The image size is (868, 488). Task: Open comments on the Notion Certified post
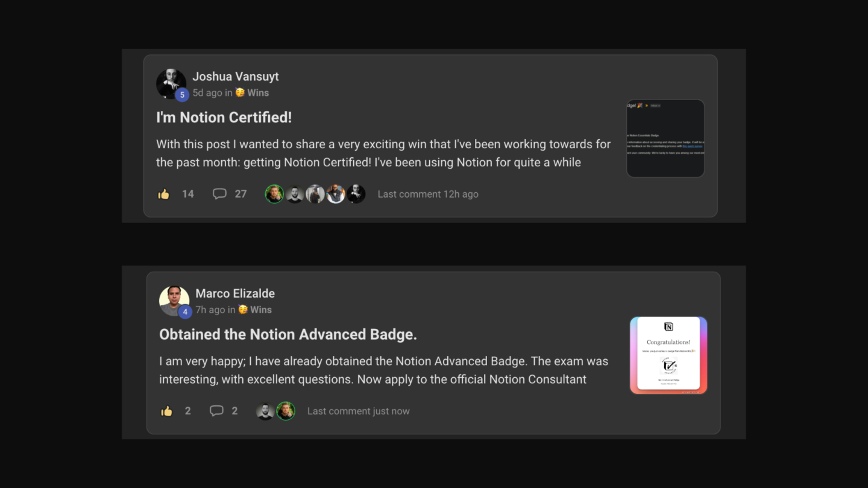click(x=220, y=194)
